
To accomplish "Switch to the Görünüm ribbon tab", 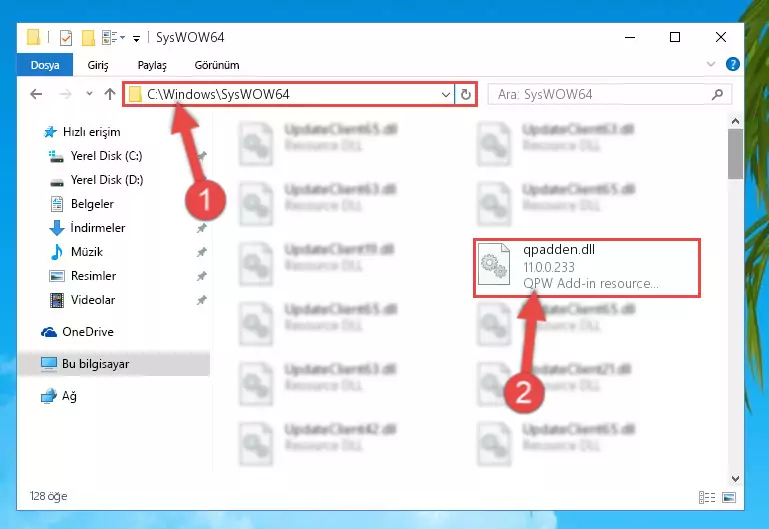I will [x=217, y=65].
